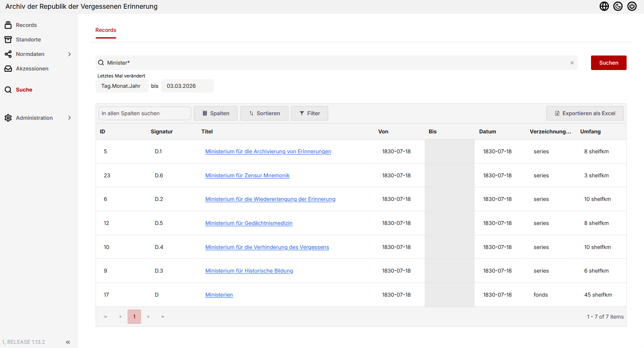Open Ministerium für Gedächtnismedizin record

tap(249, 223)
